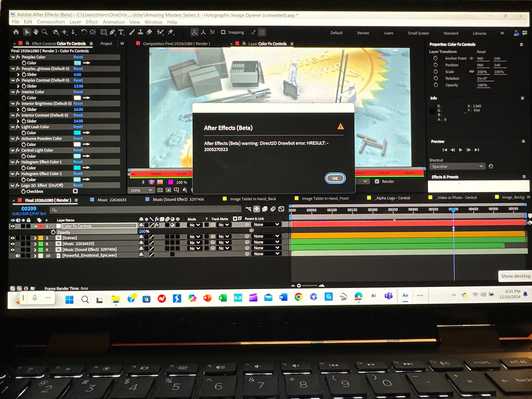Select the Rotation tool
This screenshot has height=399, width=532.
[84, 32]
